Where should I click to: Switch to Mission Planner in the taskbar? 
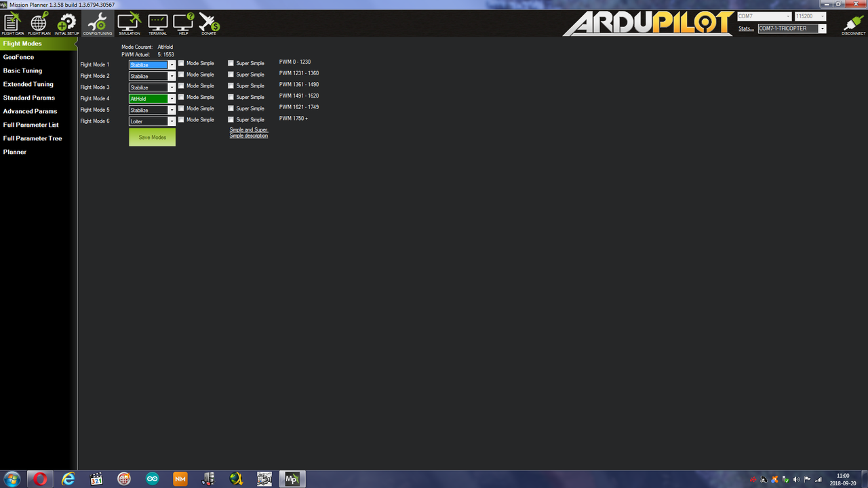click(292, 479)
